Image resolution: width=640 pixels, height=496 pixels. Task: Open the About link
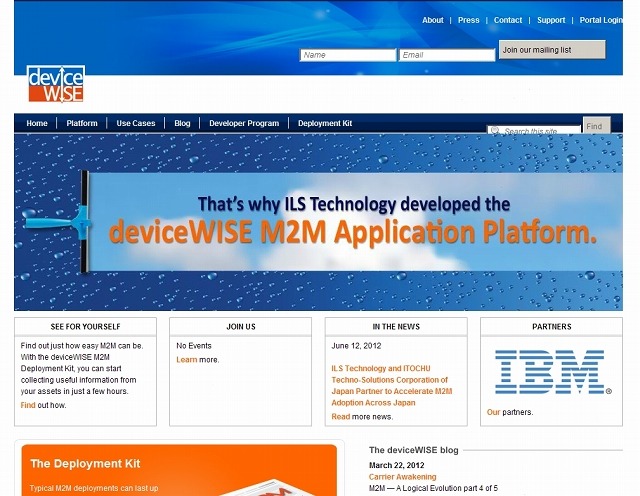tap(433, 20)
